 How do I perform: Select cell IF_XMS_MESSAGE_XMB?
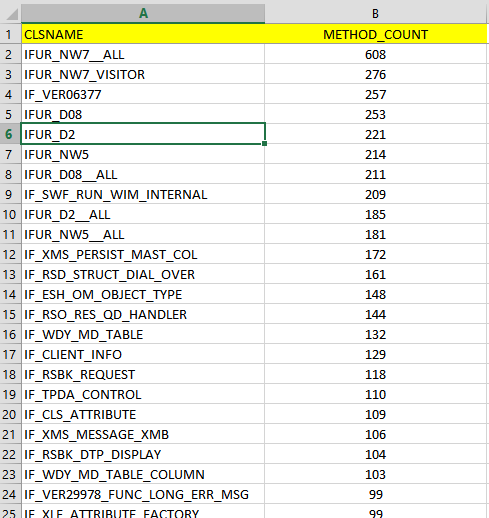[143, 434]
